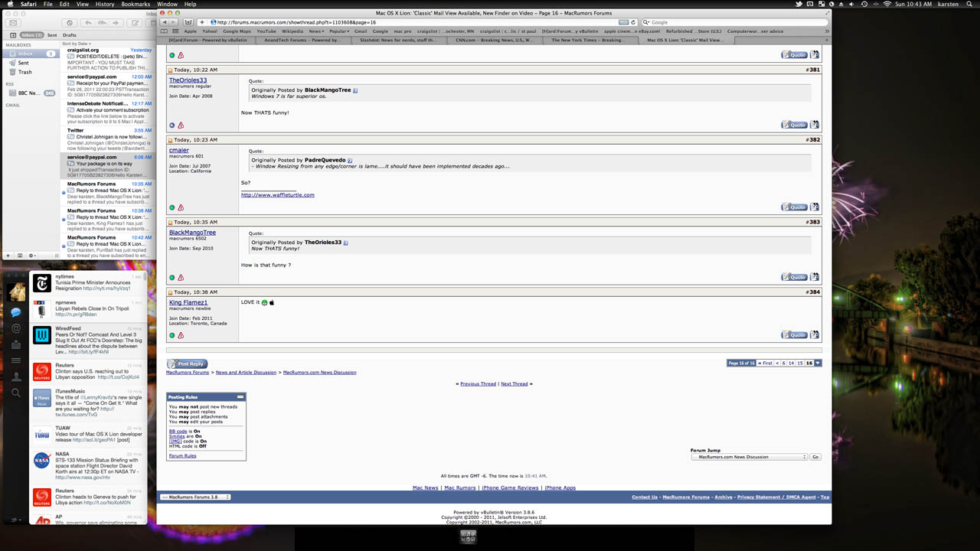Open the Mentions (@) tab in Twitter
Screen dimensions: 980x551
[x=16, y=328]
